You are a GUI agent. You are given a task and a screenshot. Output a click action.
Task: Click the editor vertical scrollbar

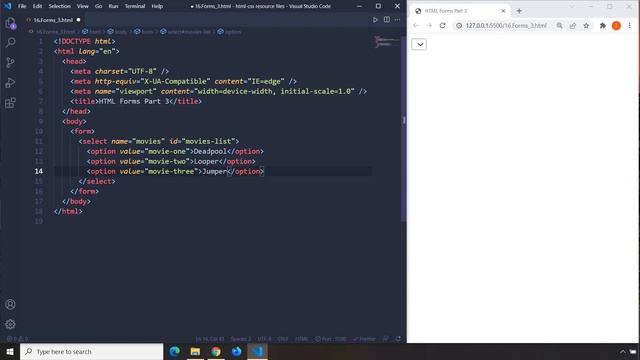pyautogui.click(x=404, y=129)
